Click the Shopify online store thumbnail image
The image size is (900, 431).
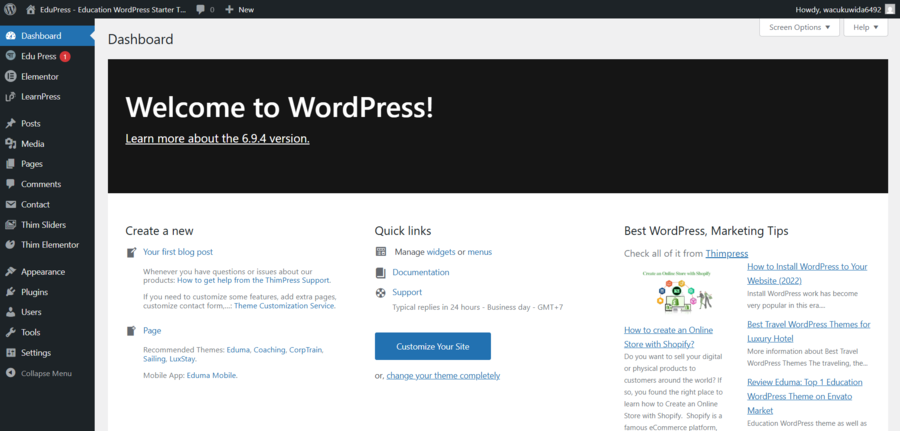[676, 292]
